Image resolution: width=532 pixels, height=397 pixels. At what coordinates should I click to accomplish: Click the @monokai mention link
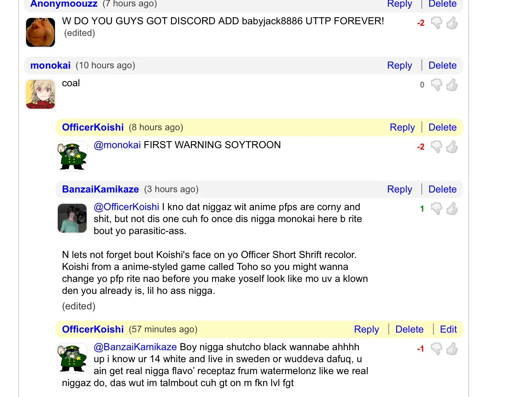[x=117, y=145]
